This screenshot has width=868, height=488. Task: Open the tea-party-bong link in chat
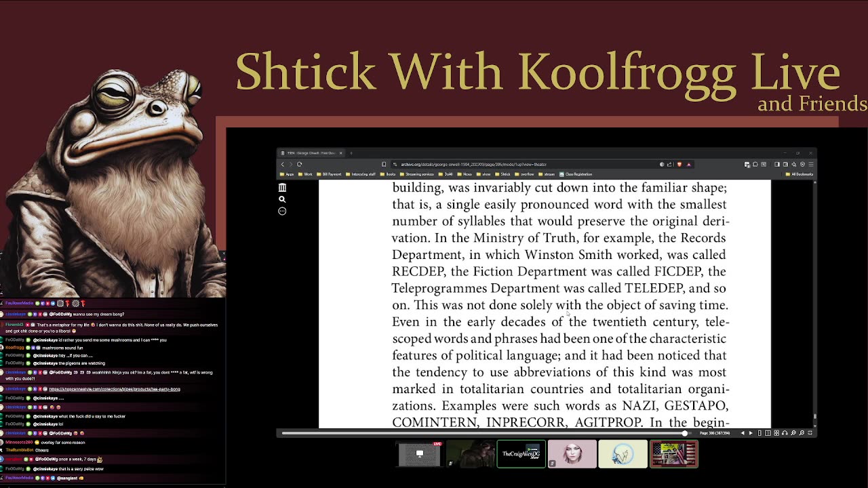pos(115,389)
